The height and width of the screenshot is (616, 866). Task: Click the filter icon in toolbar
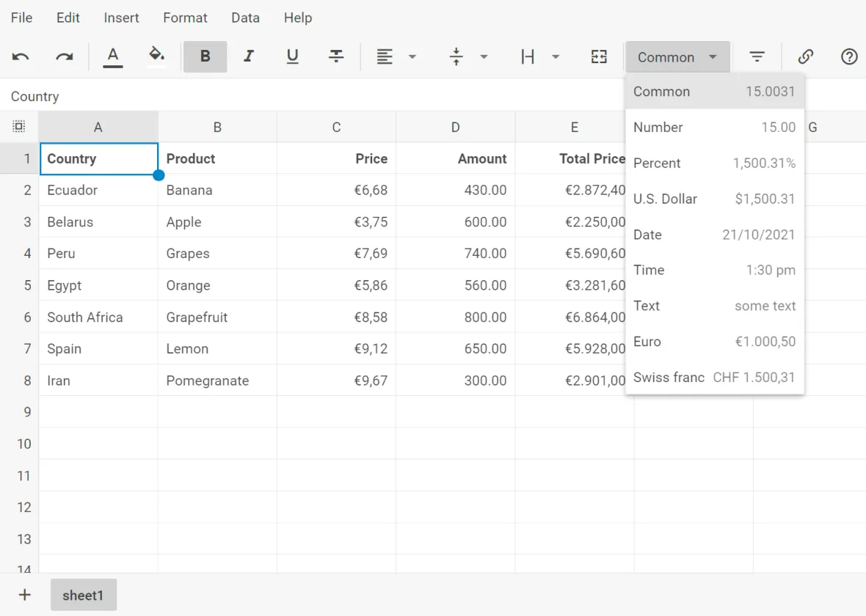(x=757, y=57)
